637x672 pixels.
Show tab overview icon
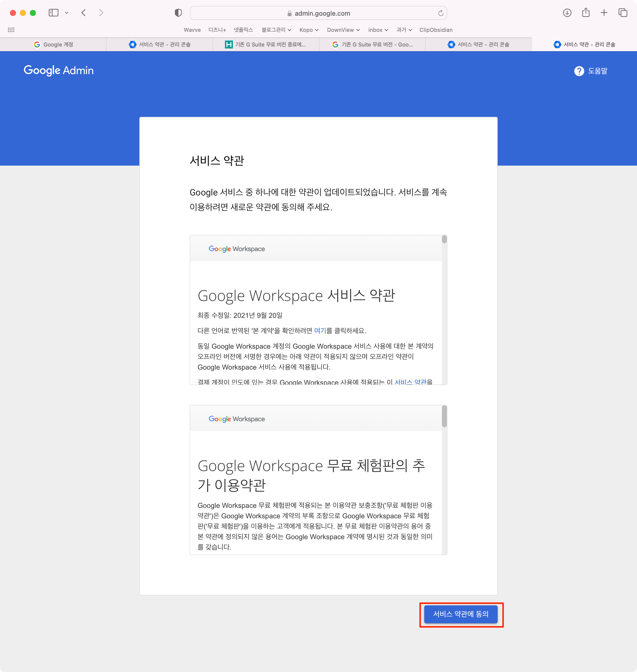(x=622, y=13)
